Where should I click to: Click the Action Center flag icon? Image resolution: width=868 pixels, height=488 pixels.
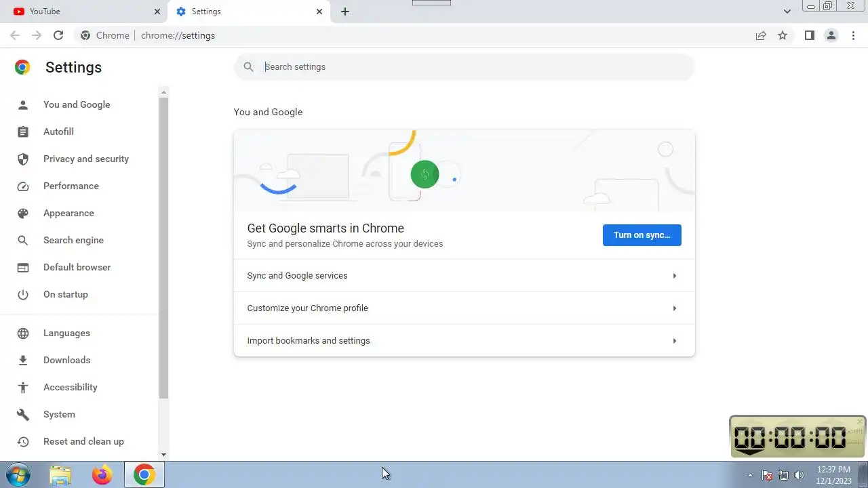pos(767,475)
